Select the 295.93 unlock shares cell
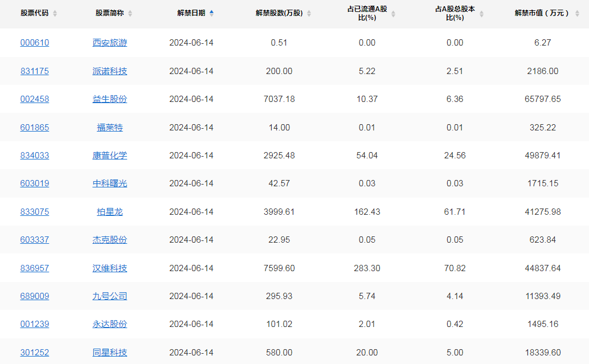 [279, 296]
